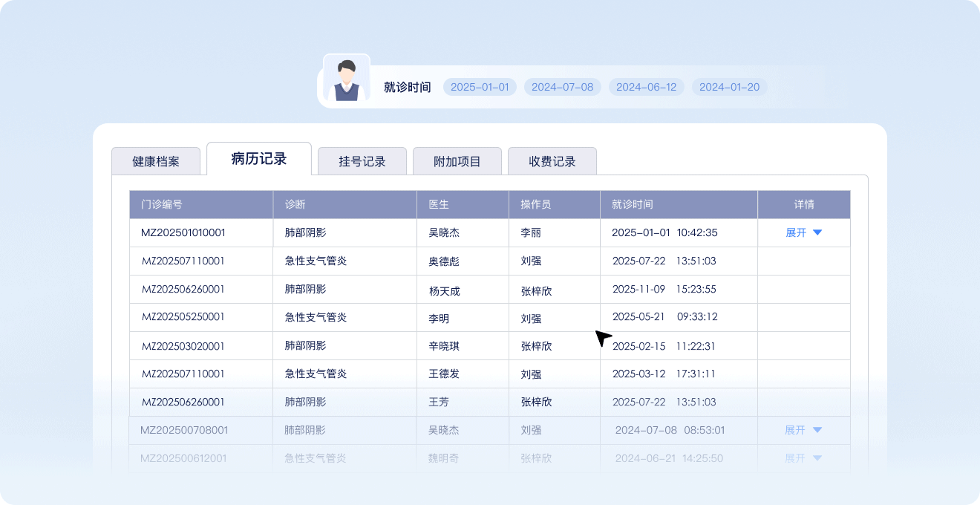Expand details for record MZ202501010001
The height and width of the screenshot is (505, 980).
tap(803, 232)
